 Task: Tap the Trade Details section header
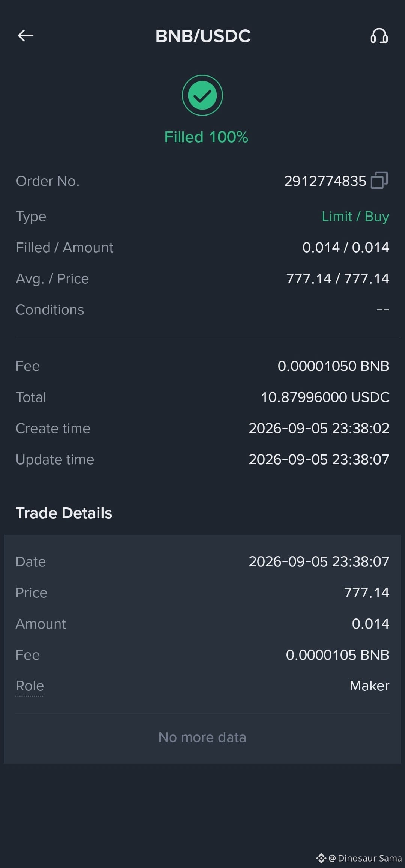point(64,513)
